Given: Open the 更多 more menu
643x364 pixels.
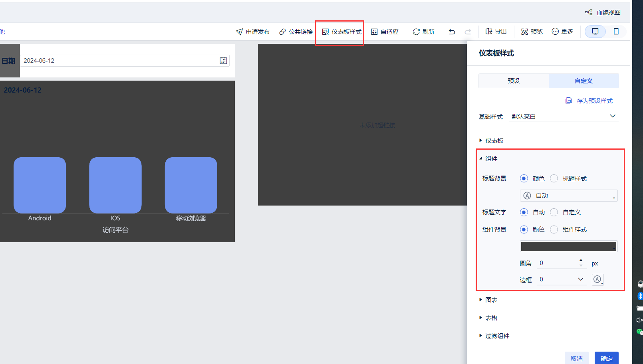Looking at the screenshot, I should click(x=562, y=32).
